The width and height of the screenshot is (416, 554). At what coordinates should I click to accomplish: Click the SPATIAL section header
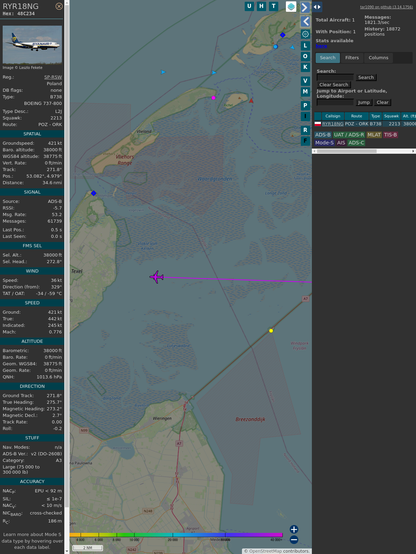[32, 134]
